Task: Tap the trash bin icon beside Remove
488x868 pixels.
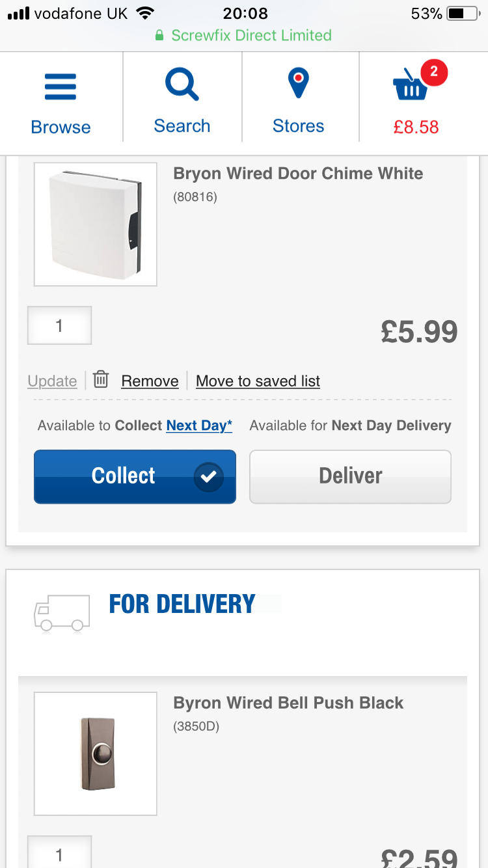Action: (x=100, y=379)
